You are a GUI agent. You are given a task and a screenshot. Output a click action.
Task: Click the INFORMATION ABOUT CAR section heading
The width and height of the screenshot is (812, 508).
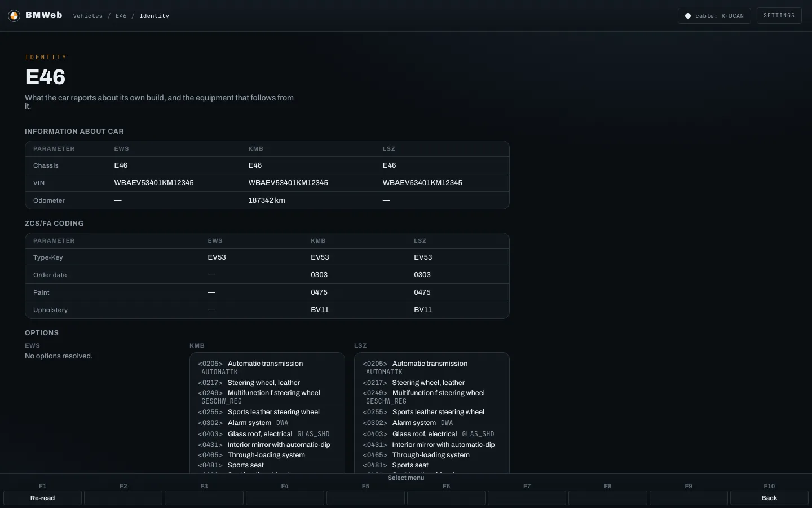pos(74,132)
